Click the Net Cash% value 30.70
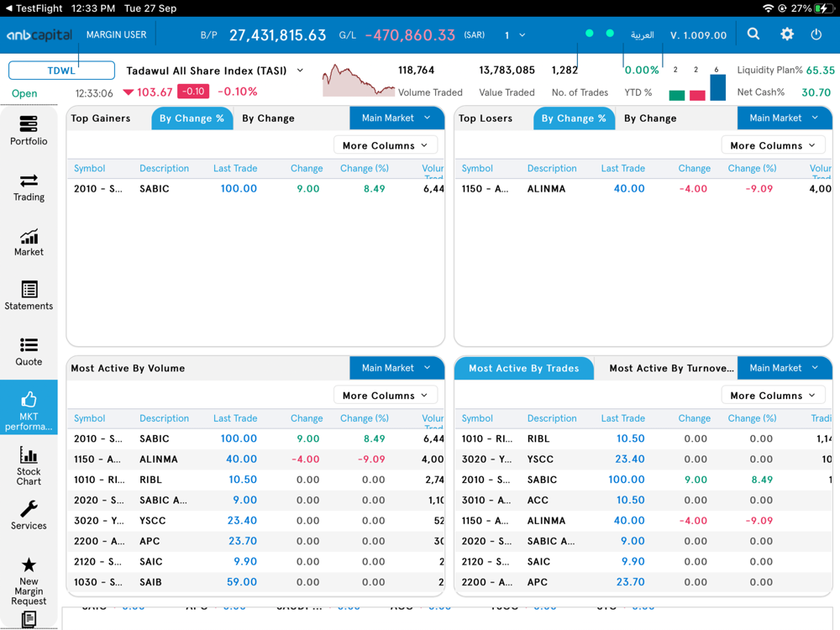840x630 pixels. [x=816, y=92]
